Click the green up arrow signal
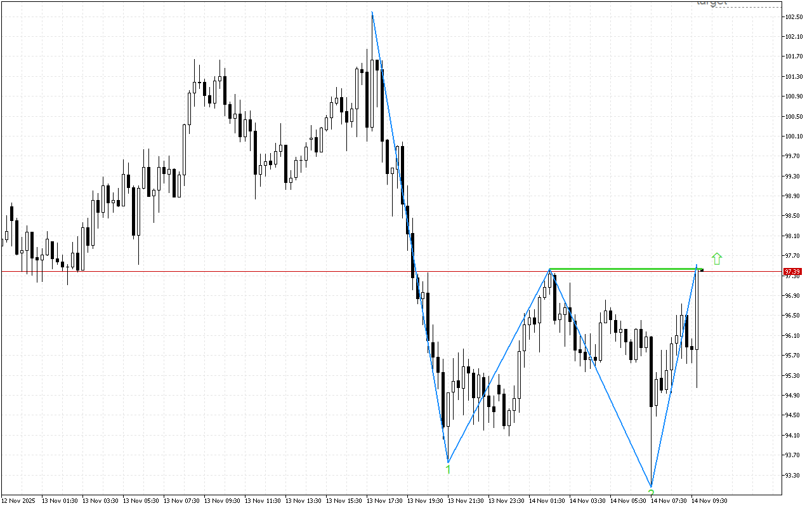 (x=717, y=258)
